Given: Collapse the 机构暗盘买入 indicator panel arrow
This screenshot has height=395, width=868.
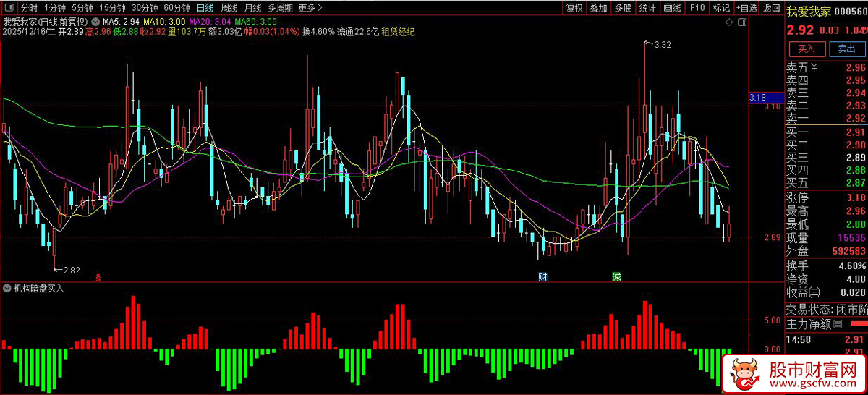Looking at the screenshot, I should click(x=8, y=288).
